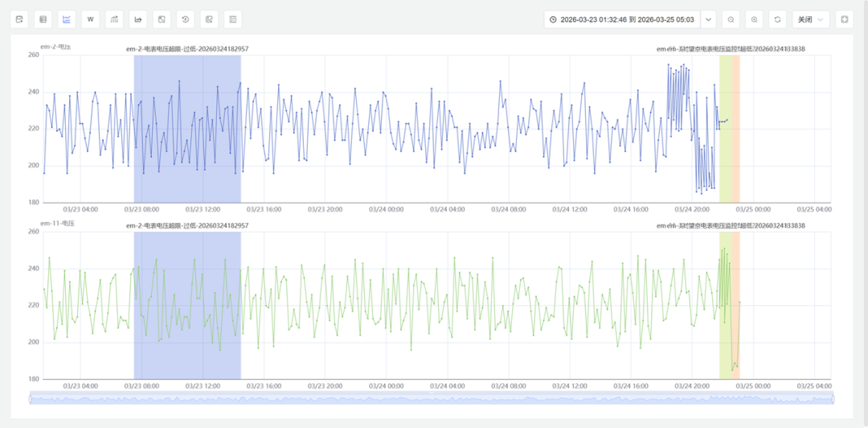Click the middle of the data zoom slider bar
This screenshot has width=868, height=428.
tap(432, 398)
